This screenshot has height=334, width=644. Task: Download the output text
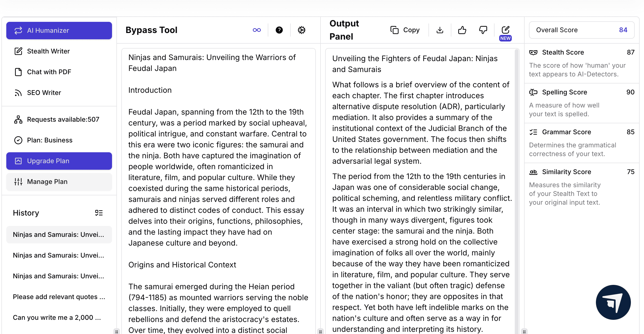[440, 30]
